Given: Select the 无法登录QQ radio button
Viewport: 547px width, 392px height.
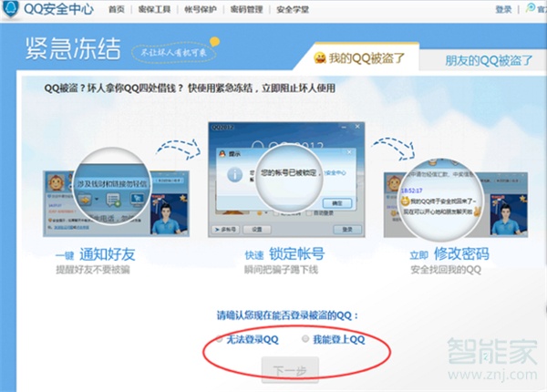Looking at the screenshot, I should click(220, 338).
